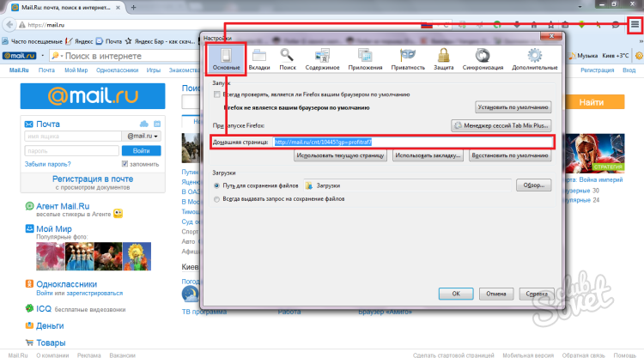Select the Основные settings icon
The height and width of the screenshot is (358, 644).
click(x=226, y=60)
